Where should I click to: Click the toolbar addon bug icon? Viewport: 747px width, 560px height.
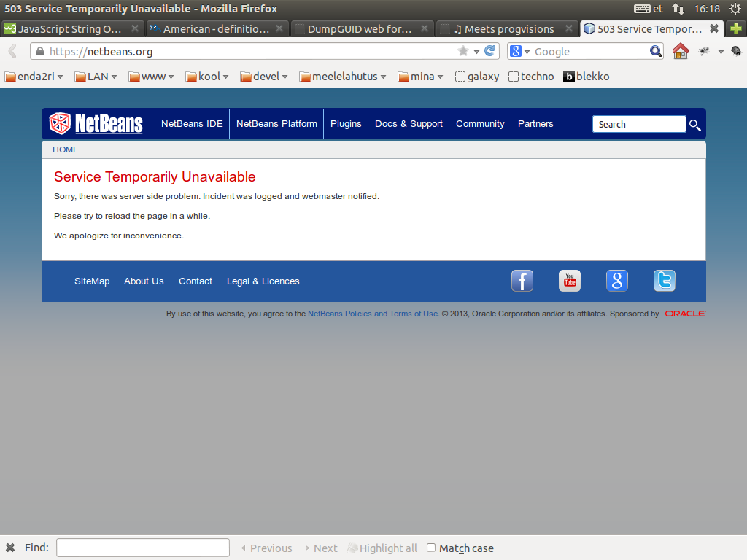pyautogui.click(x=704, y=51)
